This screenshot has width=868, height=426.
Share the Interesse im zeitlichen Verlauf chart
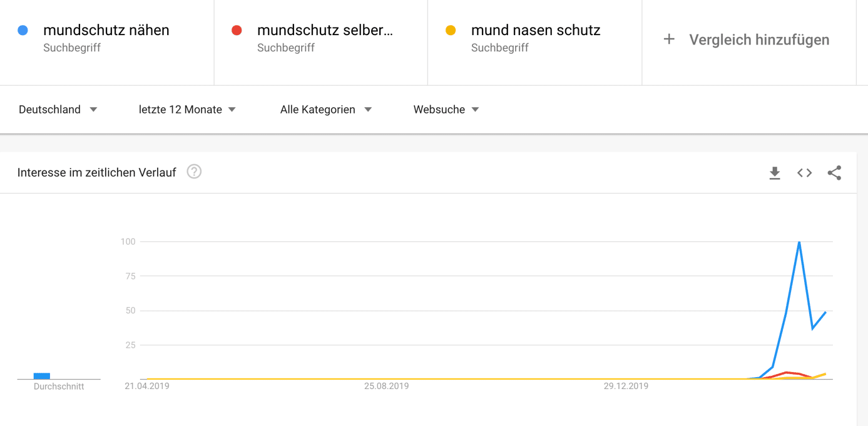(x=834, y=173)
